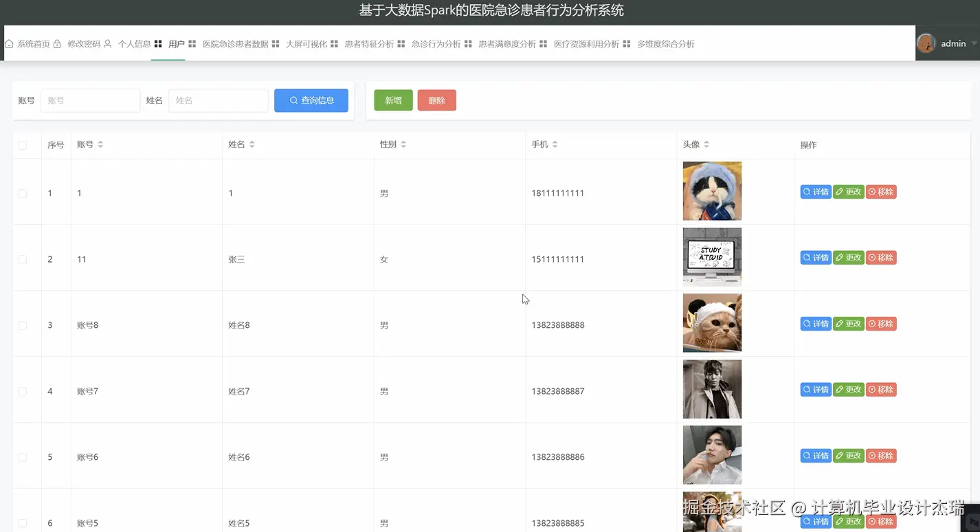Sort the table by 手机 column
Screen dimensions: 980x532
(x=554, y=144)
